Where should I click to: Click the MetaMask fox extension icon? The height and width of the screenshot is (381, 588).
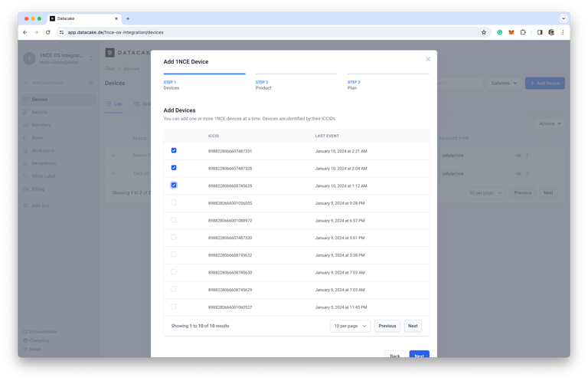511,32
